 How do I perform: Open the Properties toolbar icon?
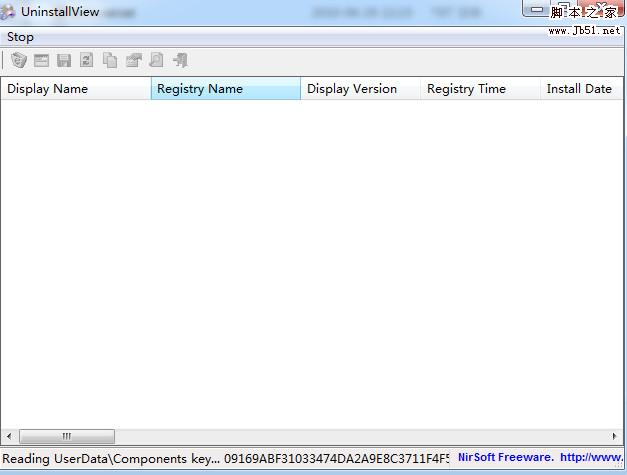click(x=134, y=60)
